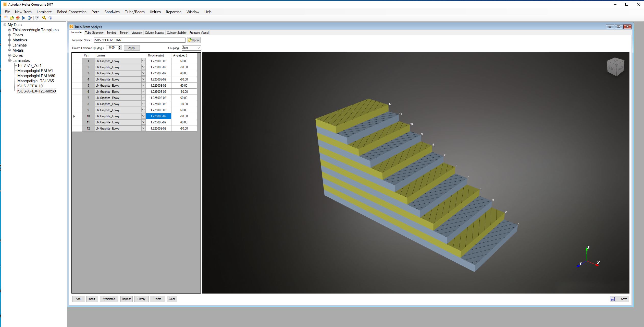Expand the Laminas tree node

tap(10, 45)
